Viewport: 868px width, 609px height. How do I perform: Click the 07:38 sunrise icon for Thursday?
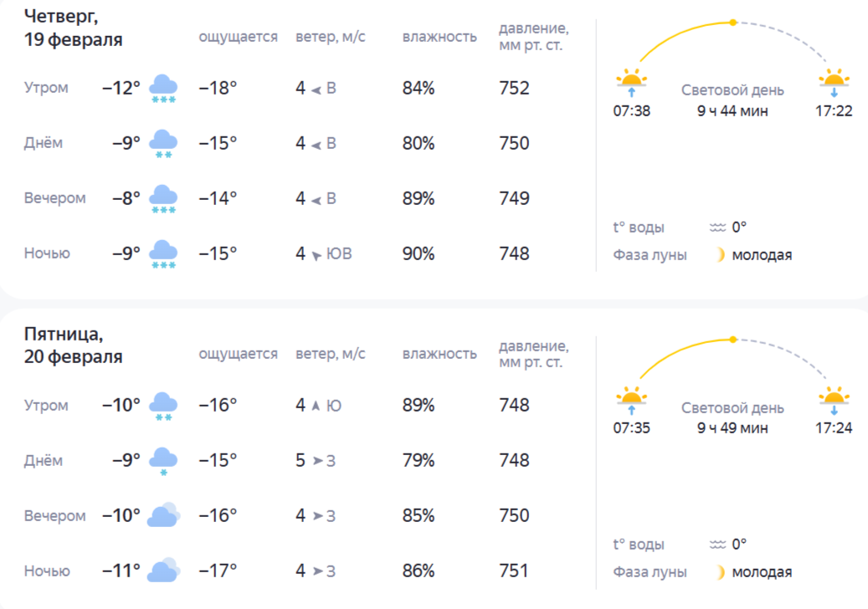(x=631, y=84)
